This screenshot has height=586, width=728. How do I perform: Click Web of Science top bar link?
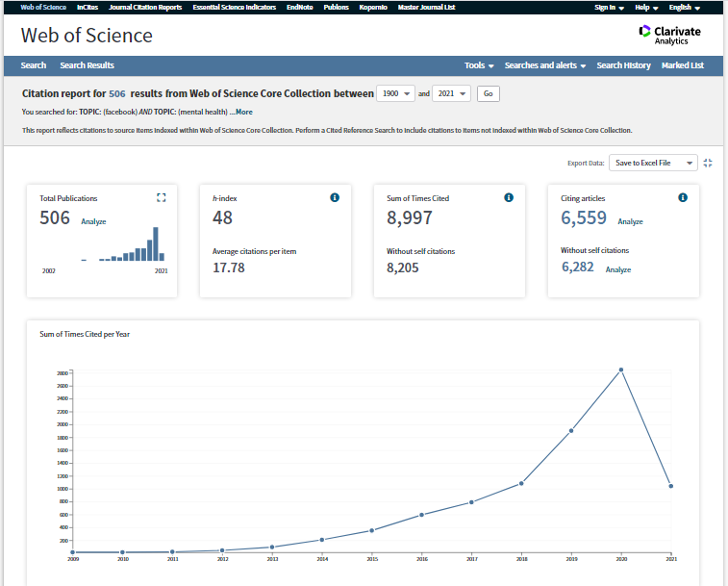(x=43, y=8)
